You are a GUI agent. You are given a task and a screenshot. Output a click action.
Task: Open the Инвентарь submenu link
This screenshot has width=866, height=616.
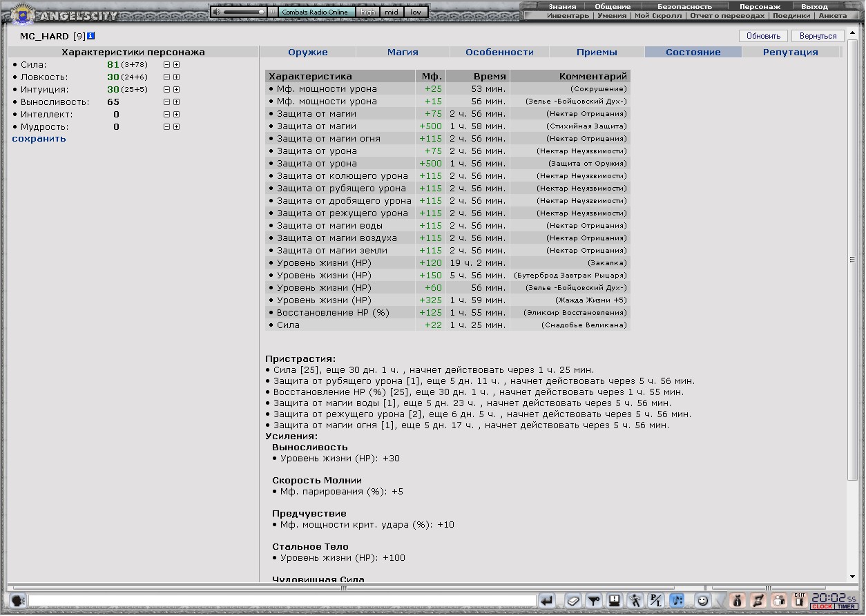[568, 15]
